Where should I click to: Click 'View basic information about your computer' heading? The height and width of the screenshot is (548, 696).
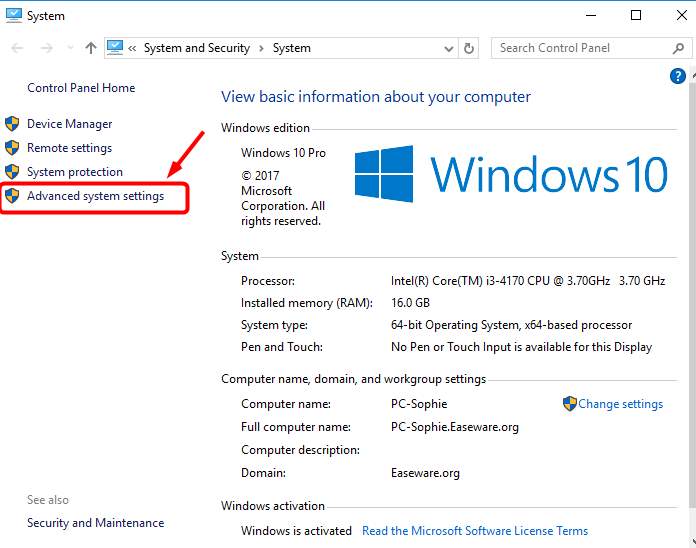pyautogui.click(x=376, y=97)
